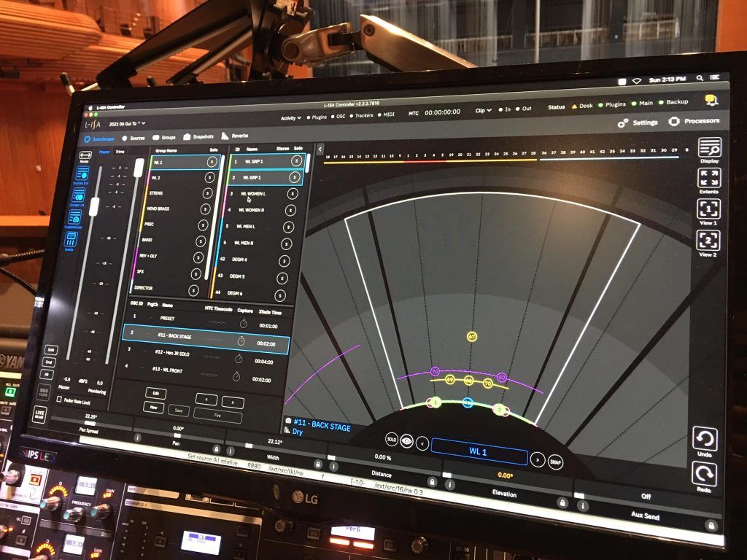The height and width of the screenshot is (560, 747).
Task: Open macOS Spotlight search icon
Action: 700,77
